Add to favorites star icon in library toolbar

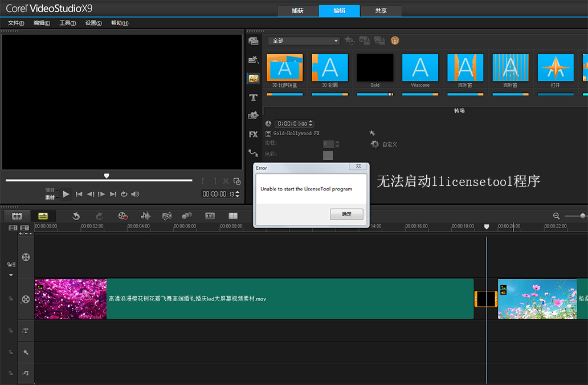click(349, 40)
